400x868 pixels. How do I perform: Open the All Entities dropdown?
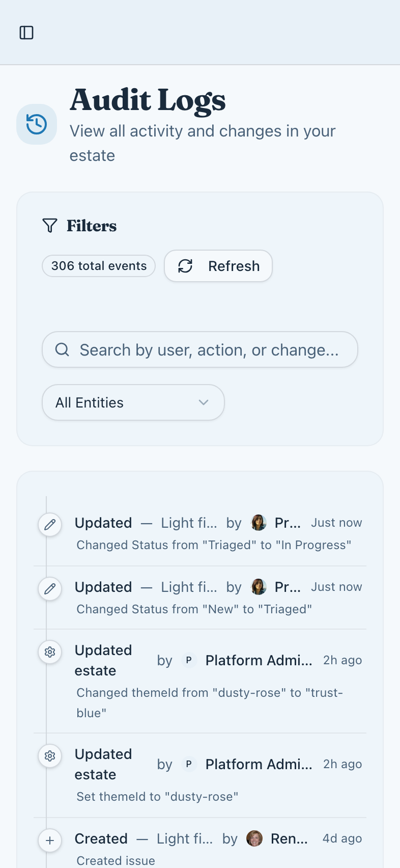133,402
